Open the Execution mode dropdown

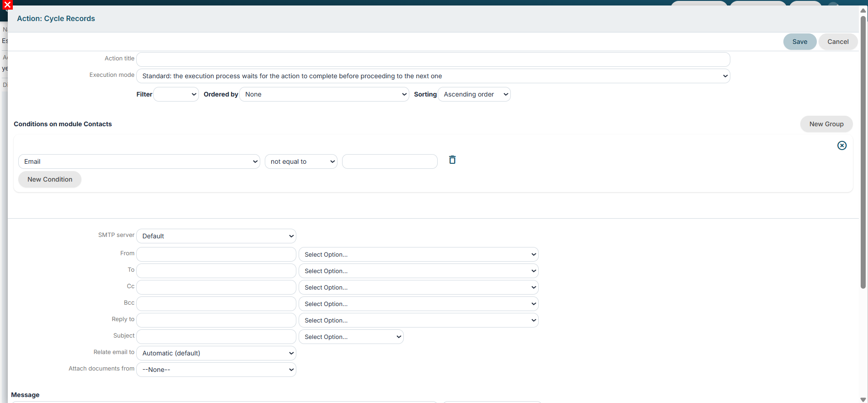433,76
